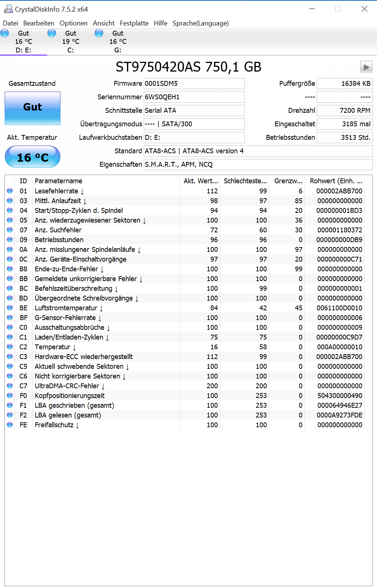377x588 pixels.
Task: Click status orb for Befehlszeitüberschreitung row
Action: 10,289
